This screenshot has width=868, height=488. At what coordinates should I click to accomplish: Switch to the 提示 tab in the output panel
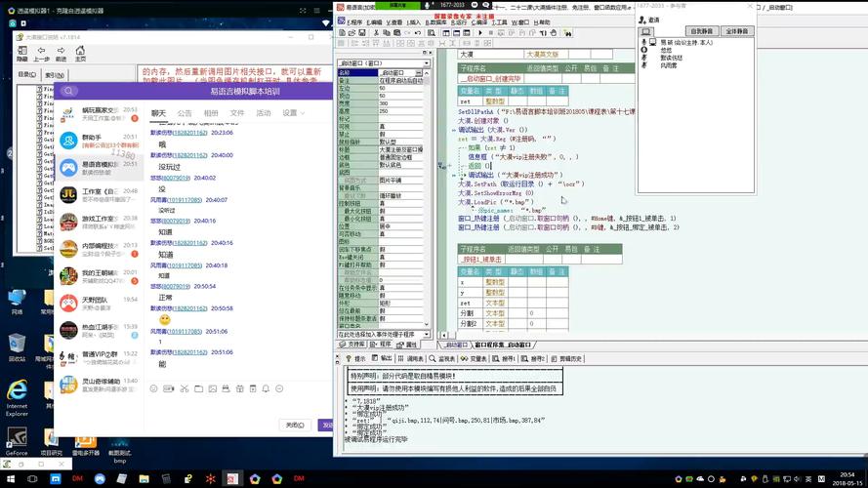click(x=356, y=358)
